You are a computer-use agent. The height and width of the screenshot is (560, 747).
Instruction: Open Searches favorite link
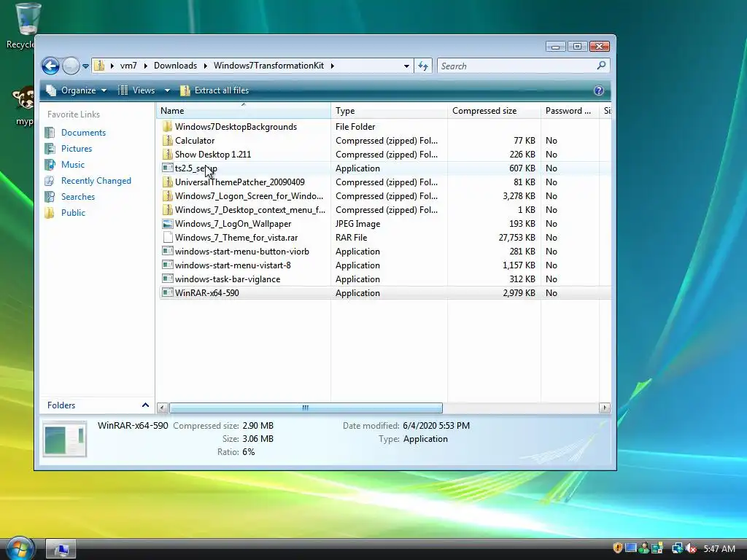point(77,197)
